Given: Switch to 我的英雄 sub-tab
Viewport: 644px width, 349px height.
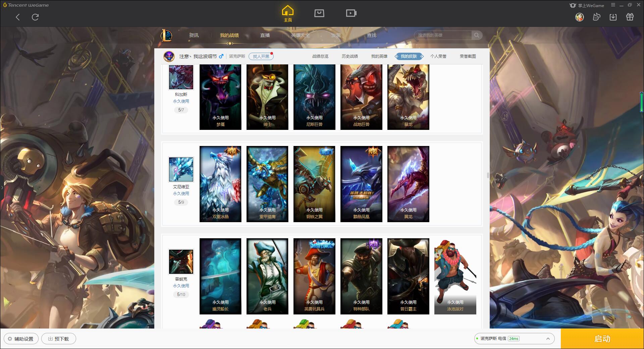Looking at the screenshot, I should (x=379, y=56).
